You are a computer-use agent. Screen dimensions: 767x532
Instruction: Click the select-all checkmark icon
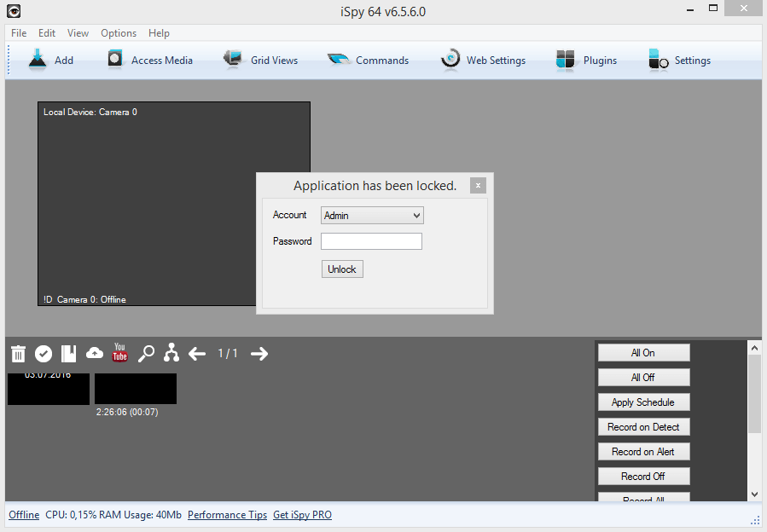(x=44, y=354)
